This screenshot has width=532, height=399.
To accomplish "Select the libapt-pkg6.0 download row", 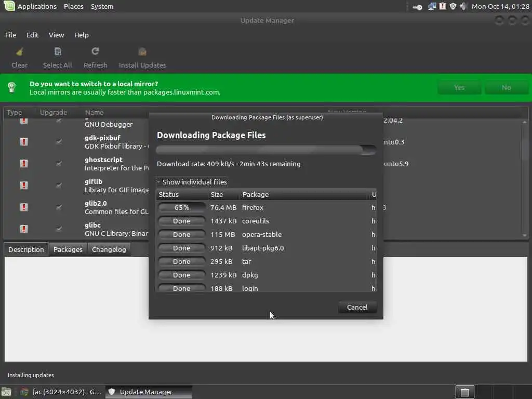I will pyautogui.click(x=267, y=248).
